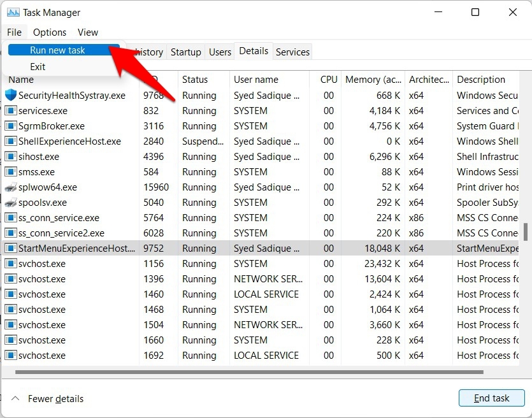
Task: Select the splwow64.exe process name
Action: click(x=48, y=187)
